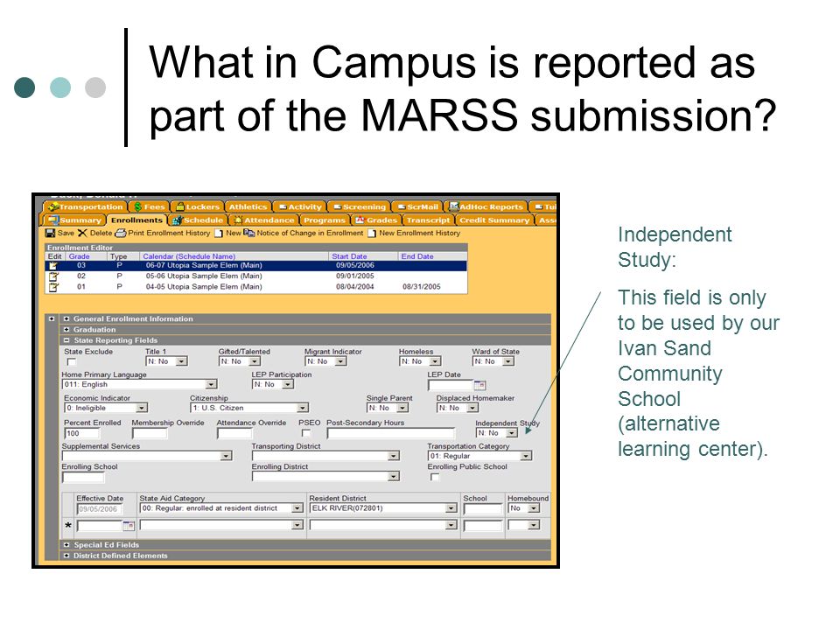This screenshot has height=630, width=840.
Task: Open the Grades tab
Action: (x=376, y=220)
